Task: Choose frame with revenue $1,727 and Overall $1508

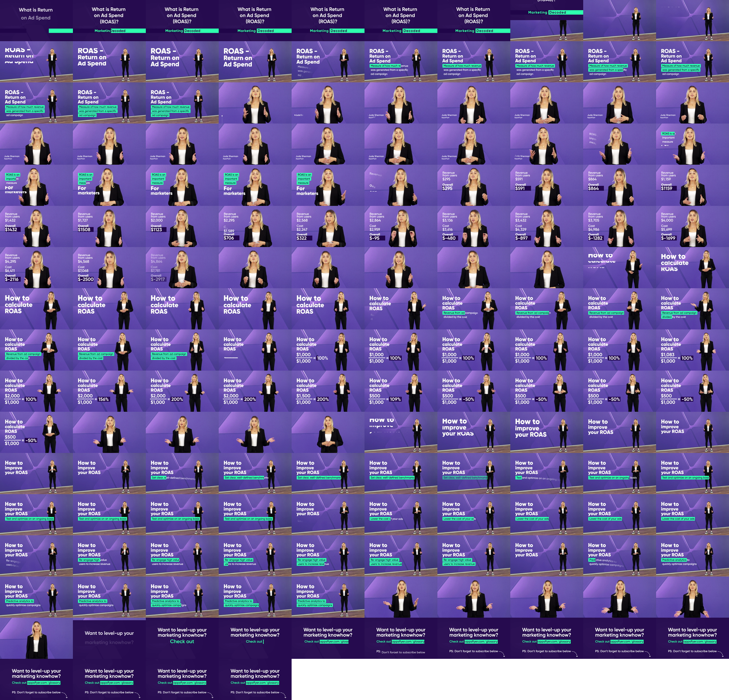Action: click(109, 226)
